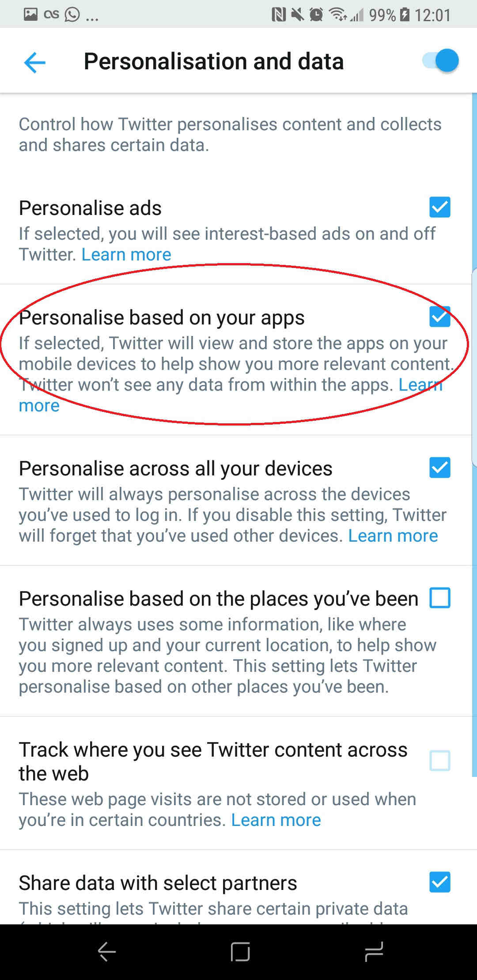The image size is (477, 980).
Task: Tap the Android back navigation button
Action: [106, 952]
